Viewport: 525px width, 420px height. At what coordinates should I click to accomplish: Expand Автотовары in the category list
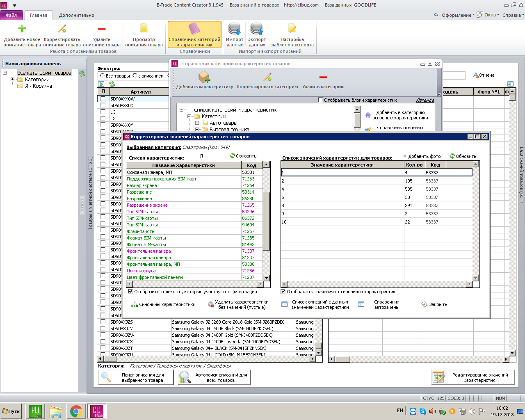(x=197, y=123)
